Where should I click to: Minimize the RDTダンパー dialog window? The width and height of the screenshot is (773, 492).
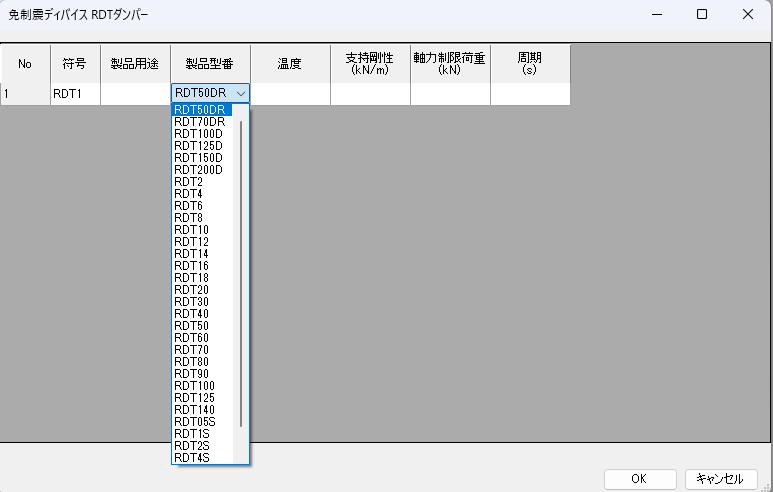coord(657,14)
